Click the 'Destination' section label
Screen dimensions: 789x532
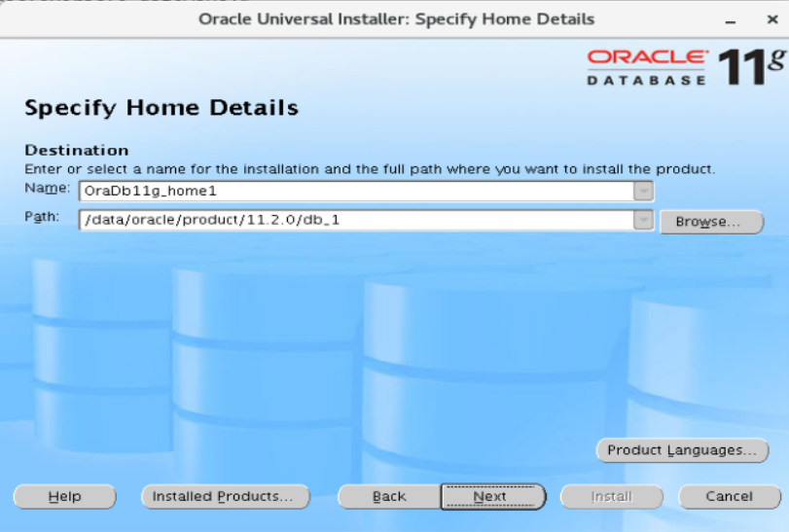77,151
